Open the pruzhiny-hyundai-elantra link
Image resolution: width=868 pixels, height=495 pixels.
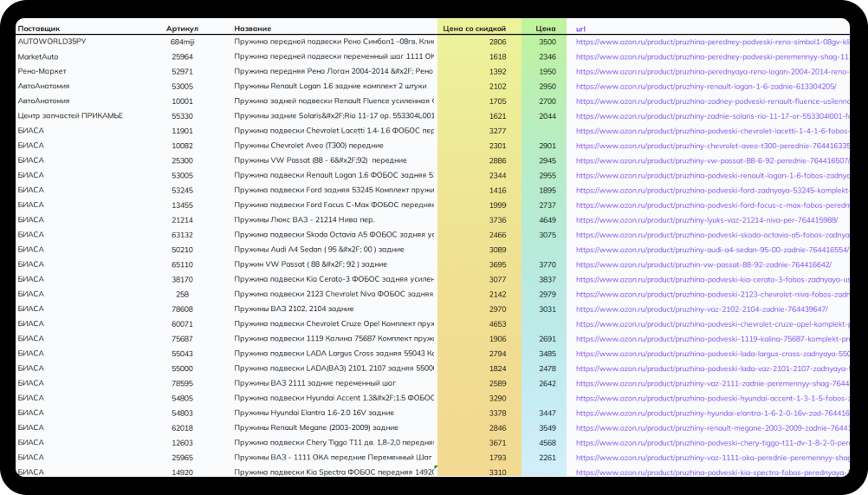tap(712, 414)
